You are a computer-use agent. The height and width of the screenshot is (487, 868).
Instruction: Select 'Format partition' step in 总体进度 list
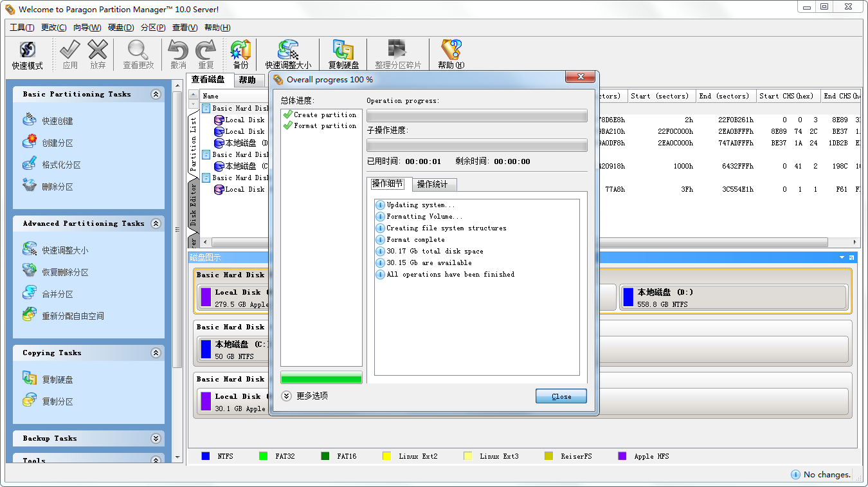(x=320, y=125)
